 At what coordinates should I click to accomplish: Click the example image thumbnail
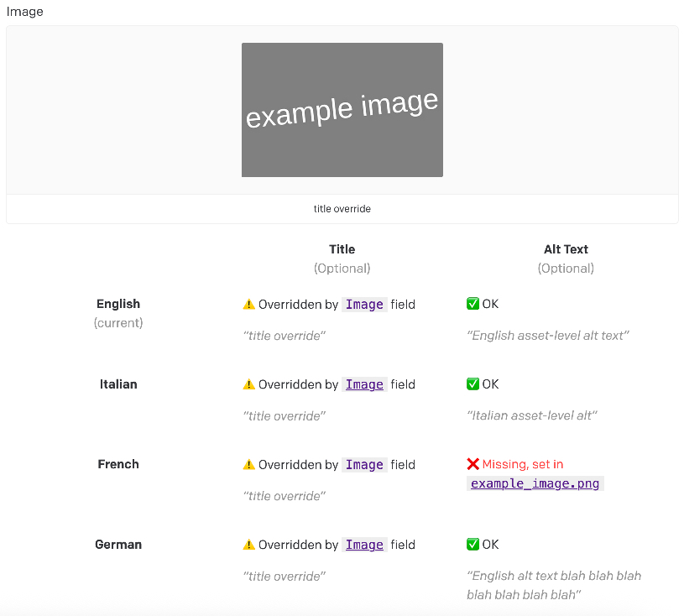pyautogui.click(x=342, y=110)
